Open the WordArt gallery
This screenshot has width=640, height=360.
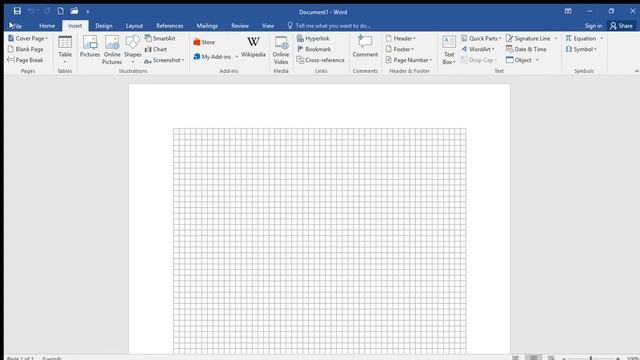point(478,49)
